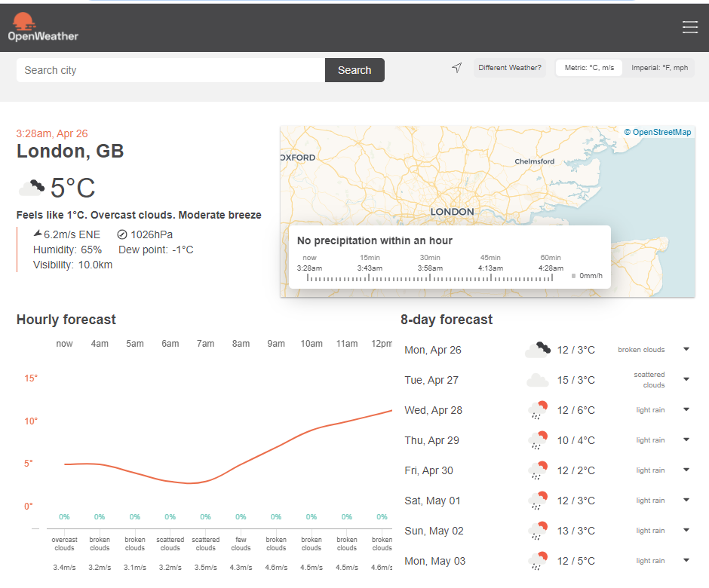Click into the Search city field

[170, 70]
